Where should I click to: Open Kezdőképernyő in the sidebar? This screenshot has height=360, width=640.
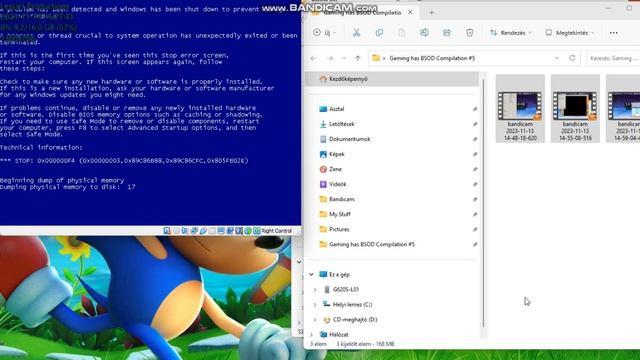[392, 79]
